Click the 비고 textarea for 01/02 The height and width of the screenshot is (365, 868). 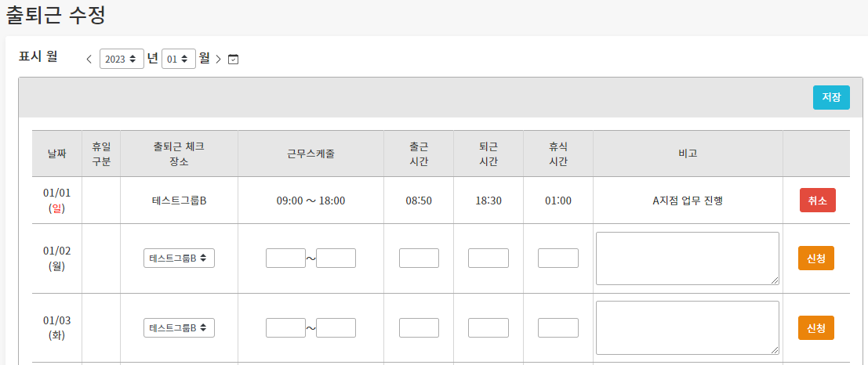tap(688, 258)
